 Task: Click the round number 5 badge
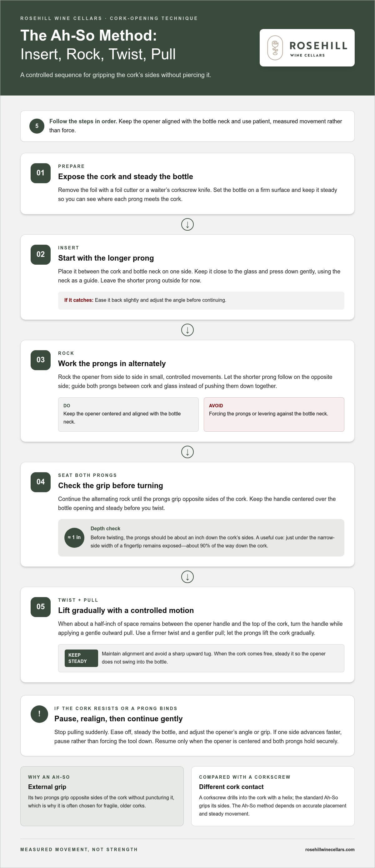pos(37,126)
